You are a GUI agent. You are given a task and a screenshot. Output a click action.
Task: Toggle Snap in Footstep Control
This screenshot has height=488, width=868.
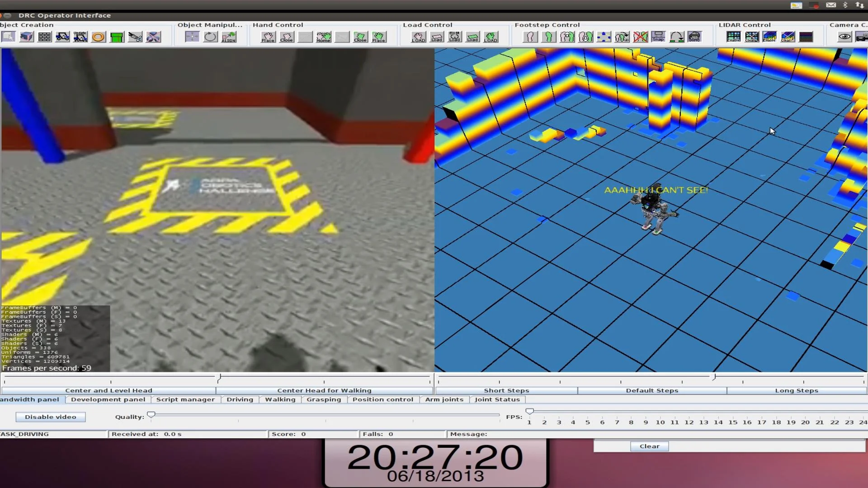click(658, 37)
